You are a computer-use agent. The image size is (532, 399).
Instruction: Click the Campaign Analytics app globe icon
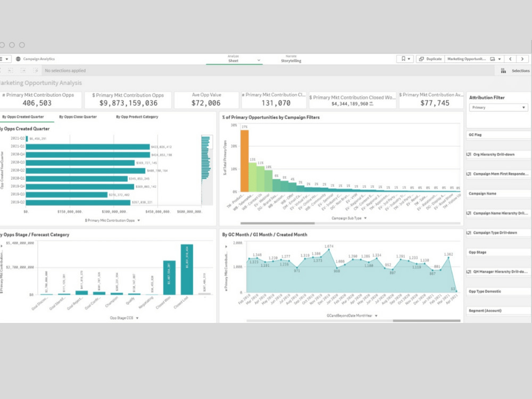pyautogui.click(x=18, y=59)
